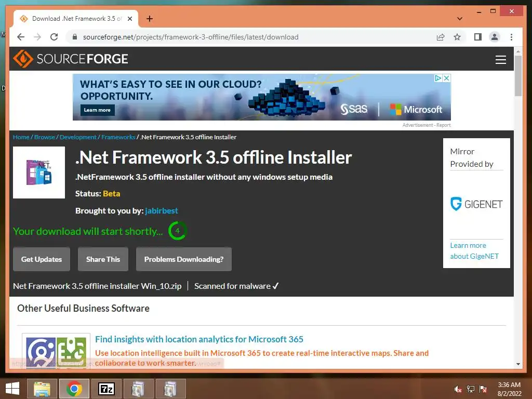Expand the tab search chevron

pyautogui.click(x=460, y=19)
